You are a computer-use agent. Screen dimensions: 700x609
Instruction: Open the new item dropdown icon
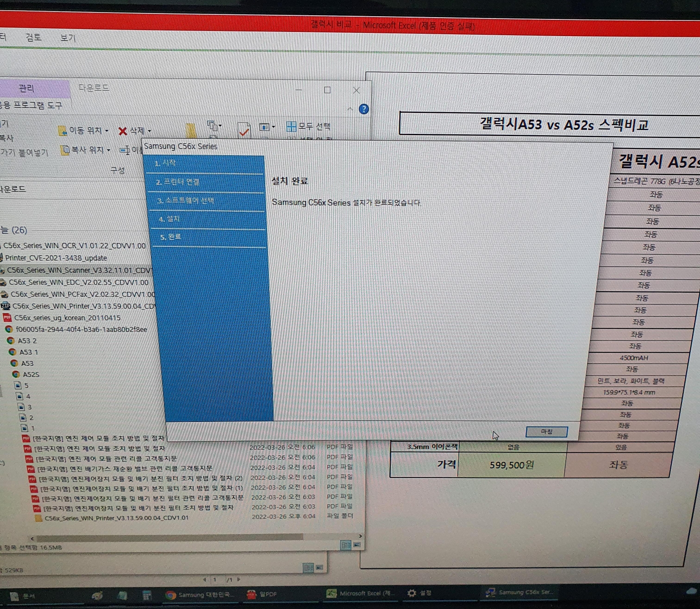pos(213,126)
